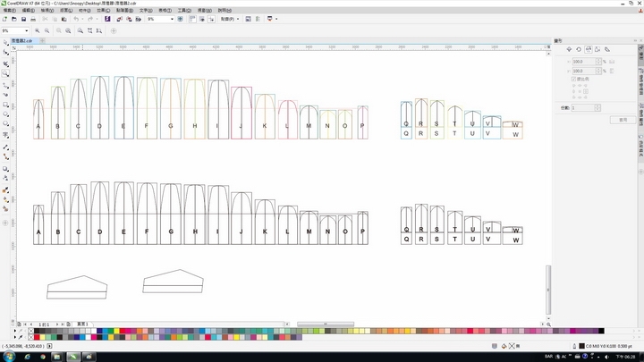Click the Apply button in Transformations docker

[x=623, y=120]
